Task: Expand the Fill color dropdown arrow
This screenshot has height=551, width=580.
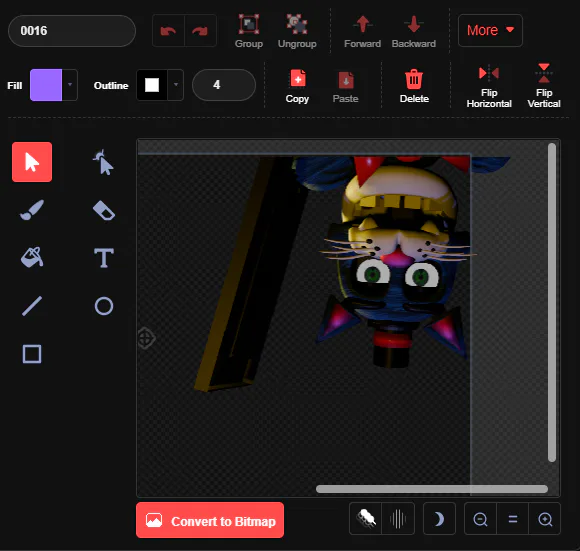Action: click(x=70, y=85)
